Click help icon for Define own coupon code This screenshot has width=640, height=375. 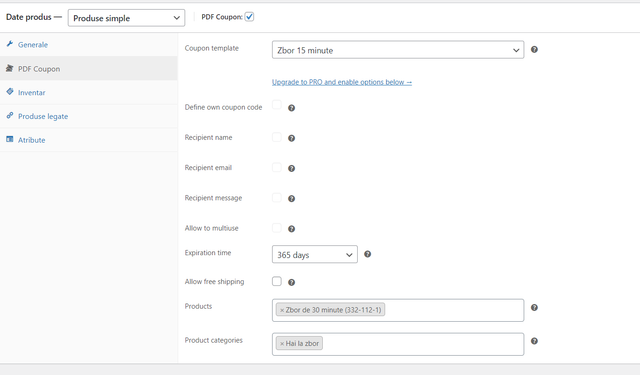pos(291,108)
